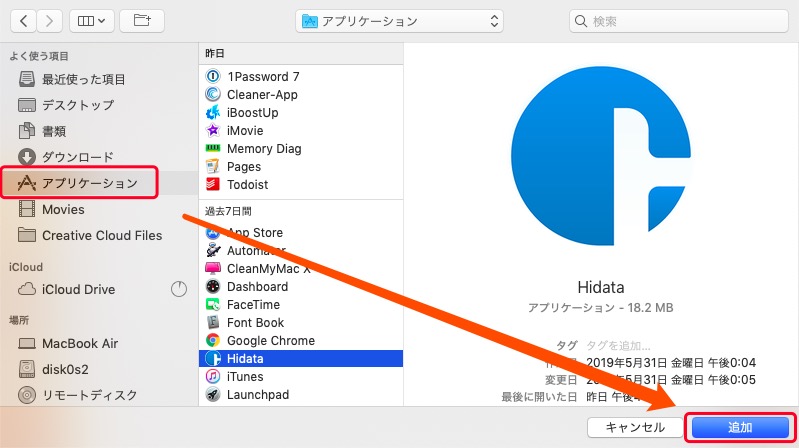Select the 1Password 7 app icon

point(212,76)
